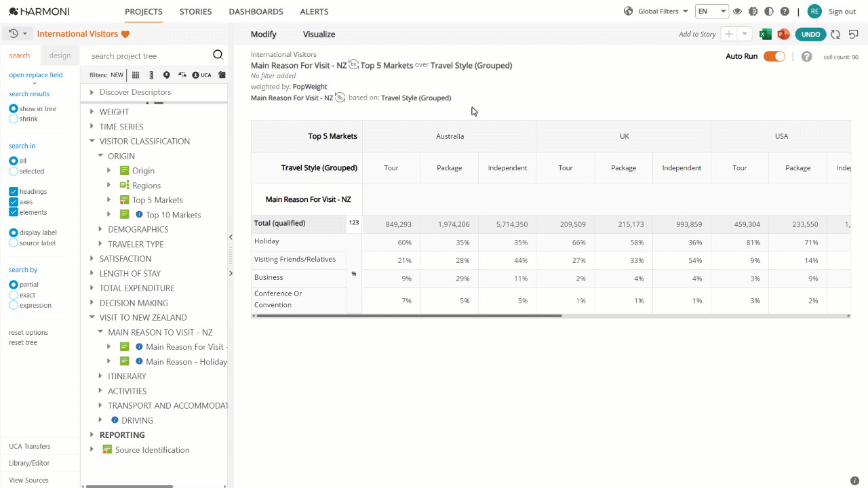Click the favorite heart beside International Visitors
868x488 pixels.
click(x=125, y=34)
